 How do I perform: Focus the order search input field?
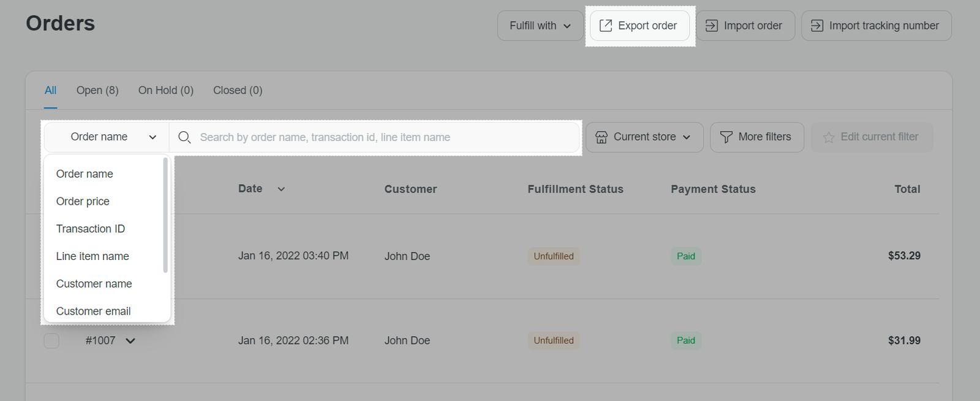[374, 137]
